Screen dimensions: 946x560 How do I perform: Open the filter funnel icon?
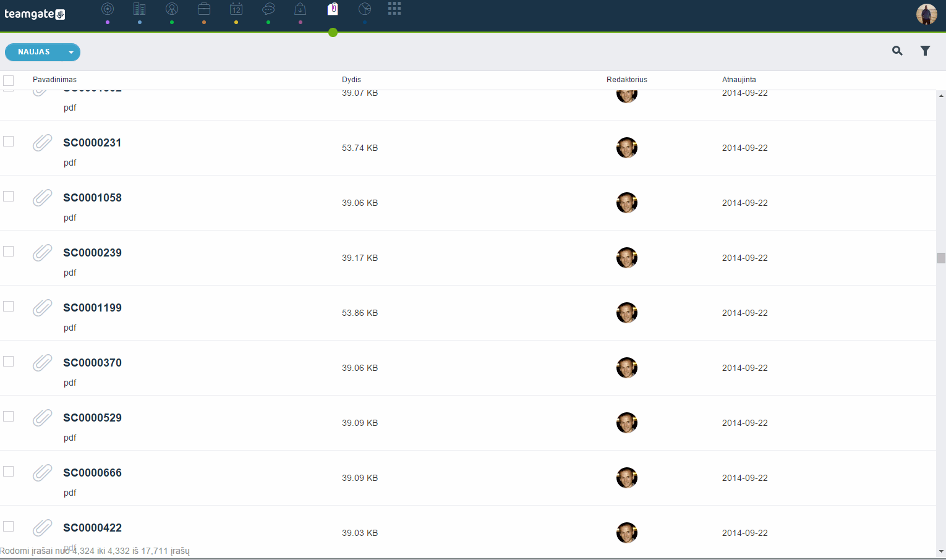pyautogui.click(x=925, y=51)
